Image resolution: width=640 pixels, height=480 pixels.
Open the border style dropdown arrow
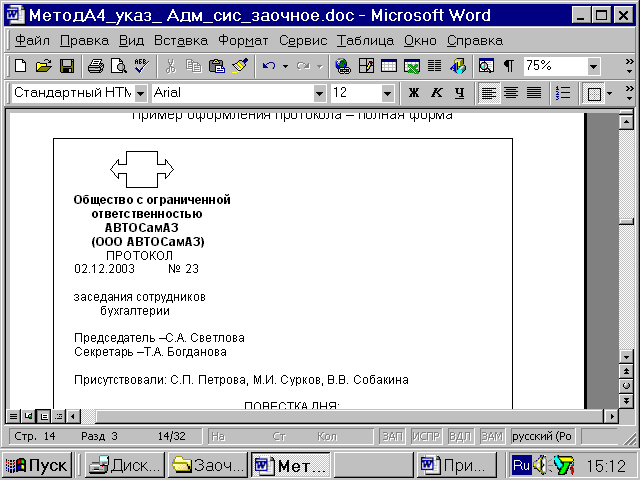609,94
